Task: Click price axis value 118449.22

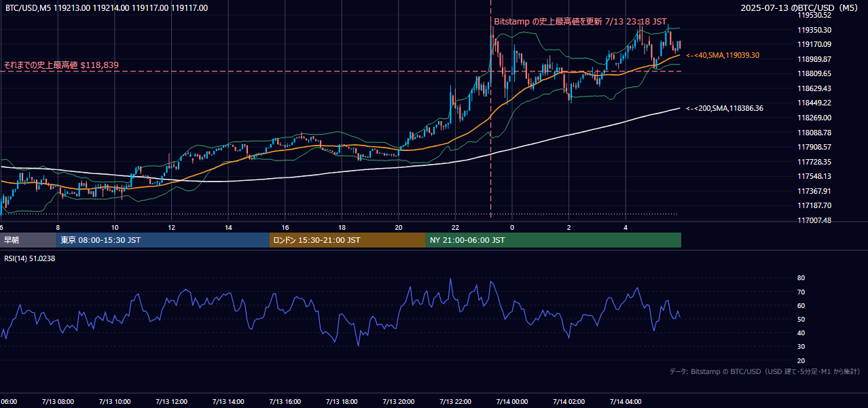Action: click(815, 103)
